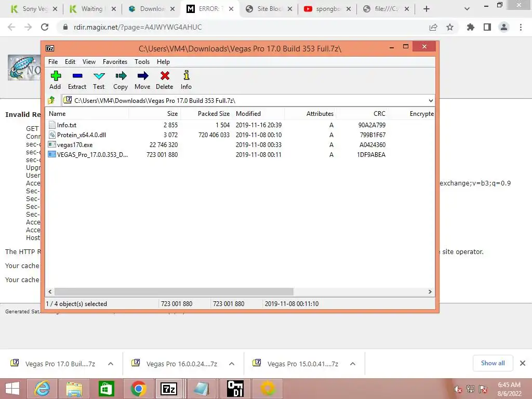
Task: Open the Windows Store taskbar icon
Action: [x=106, y=389]
